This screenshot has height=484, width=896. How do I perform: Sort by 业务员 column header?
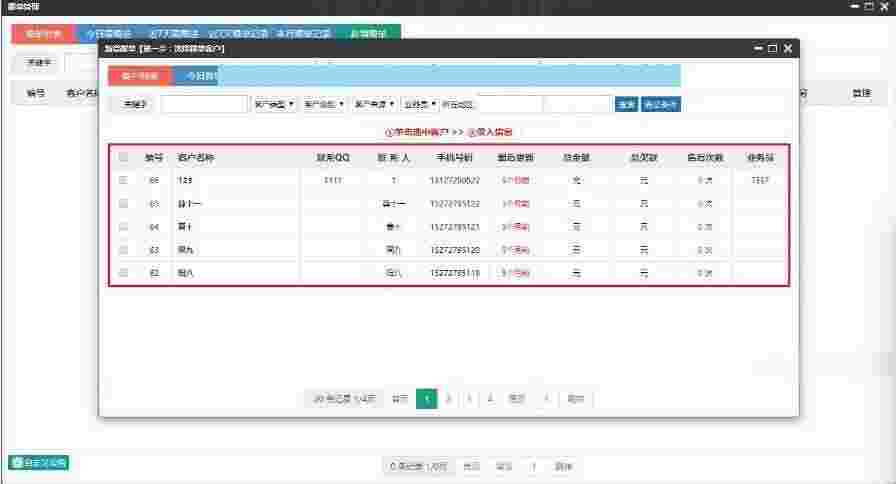click(x=761, y=157)
